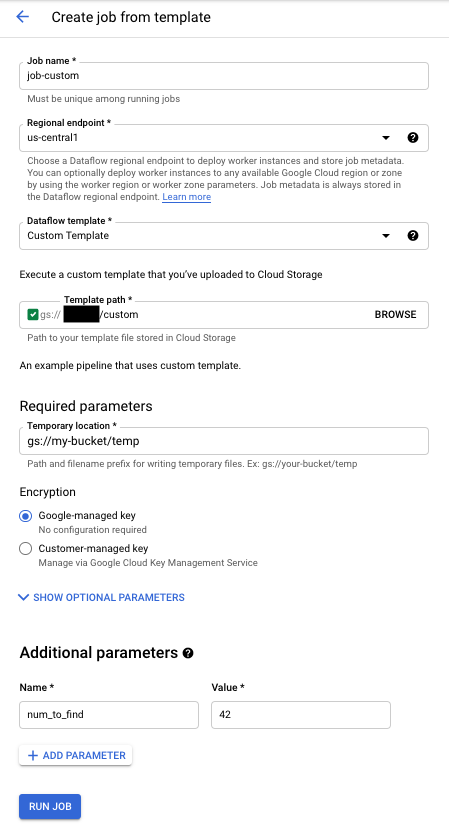This screenshot has width=449, height=827.
Task: Click the RUN JOB button
Action: pos(50,806)
